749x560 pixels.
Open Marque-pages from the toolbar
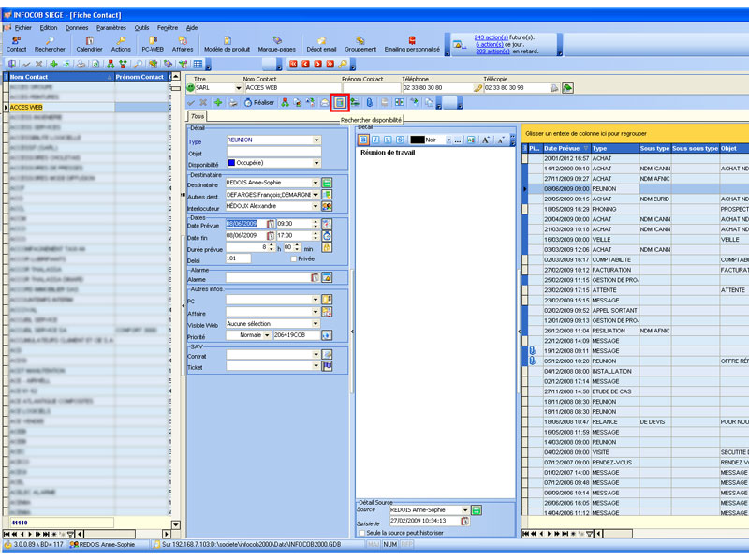point(276,43)
